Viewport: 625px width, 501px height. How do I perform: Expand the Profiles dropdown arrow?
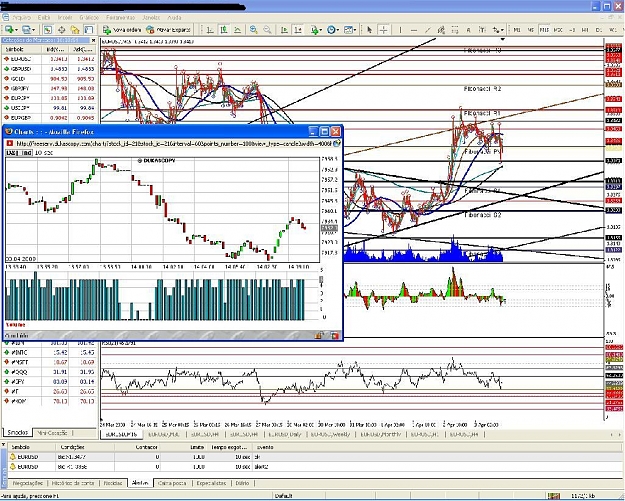(34, 30)
